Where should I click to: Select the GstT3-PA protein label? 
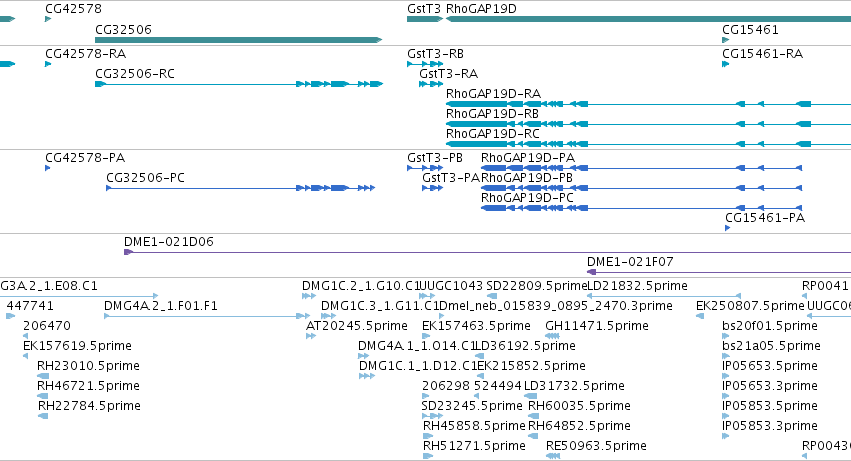coord(451,178)
